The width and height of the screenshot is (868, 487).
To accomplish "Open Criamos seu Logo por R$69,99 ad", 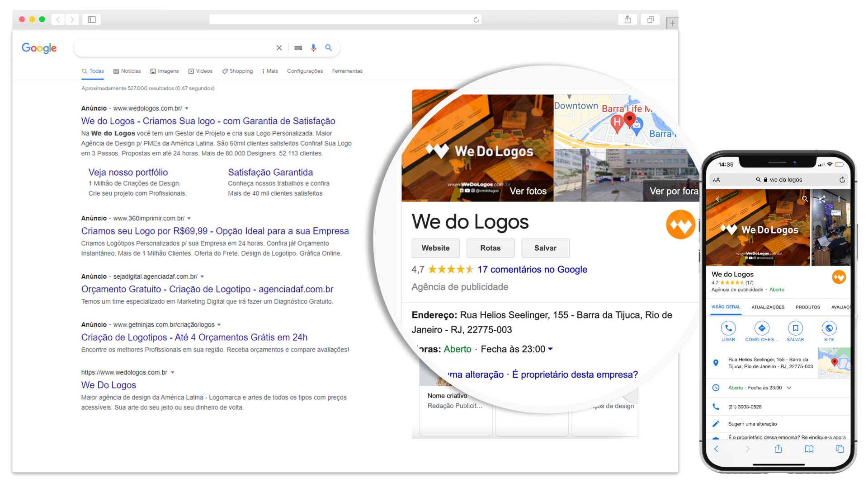I will 215,231.
